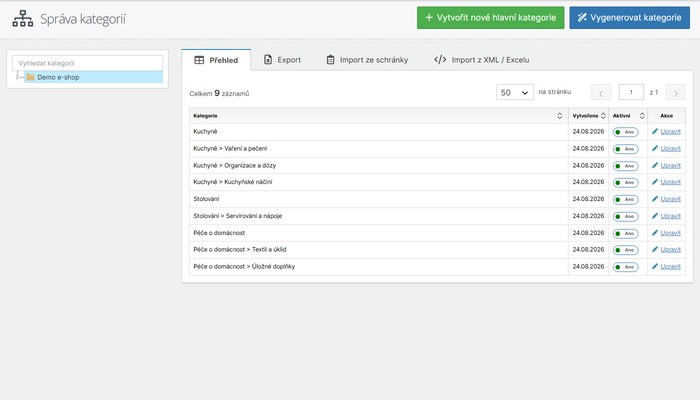This screenshot has width=700, height=400.
Task: Toggle the Aktivní switch for Stolování
Action: (x=625, y=200)
